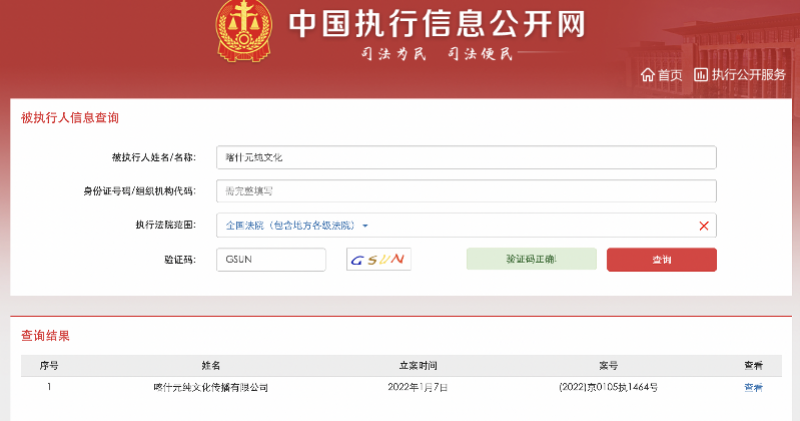The image size is (800, 421).
Task: Click the home house icon
Action: point(647,75)
